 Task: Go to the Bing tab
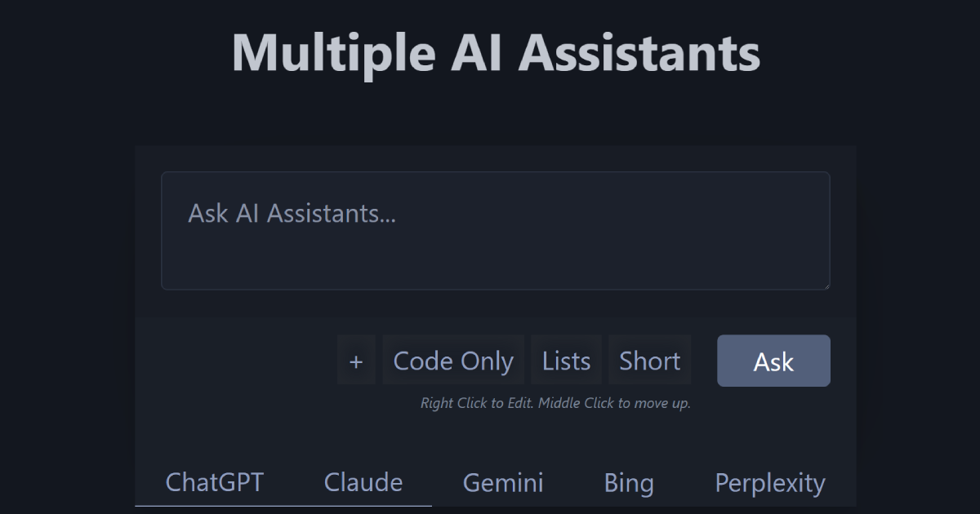click(x=629, y=482)
